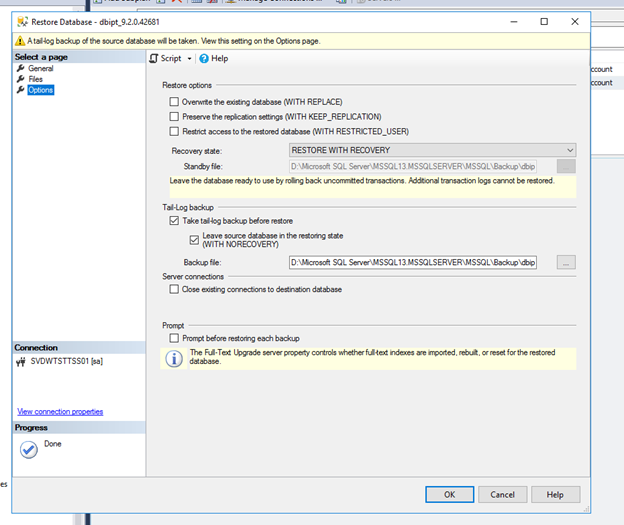This screenshot has height=525, width=624.
Task: Click the SVDWTSTTSS01 [sa] connection text
Action: click(66, 361)
